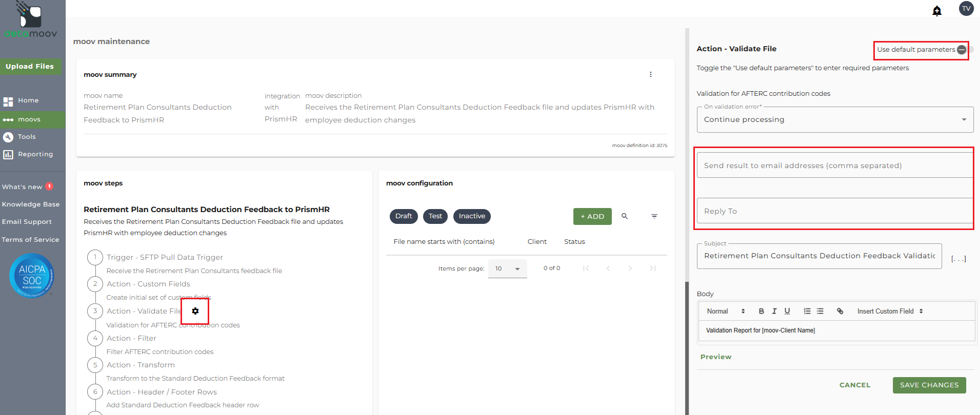Click the Reply To field
980x415 pixels.
pos(835,211)
